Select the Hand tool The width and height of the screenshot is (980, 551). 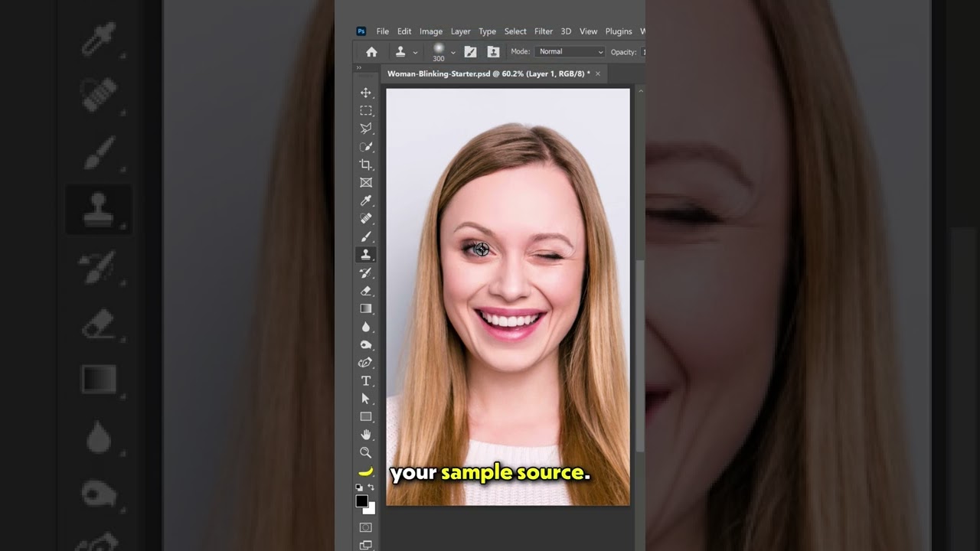click(x=366, y=435)
